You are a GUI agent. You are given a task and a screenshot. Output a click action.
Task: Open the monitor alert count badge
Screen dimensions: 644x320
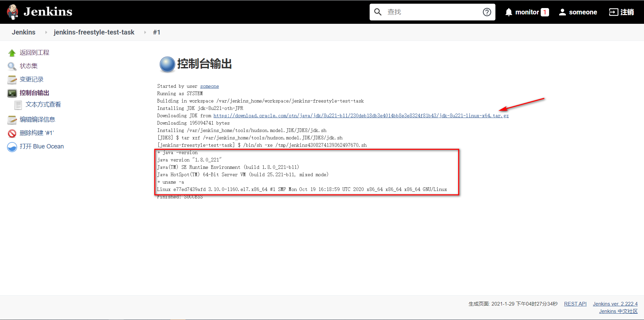[x=545, y=12]
